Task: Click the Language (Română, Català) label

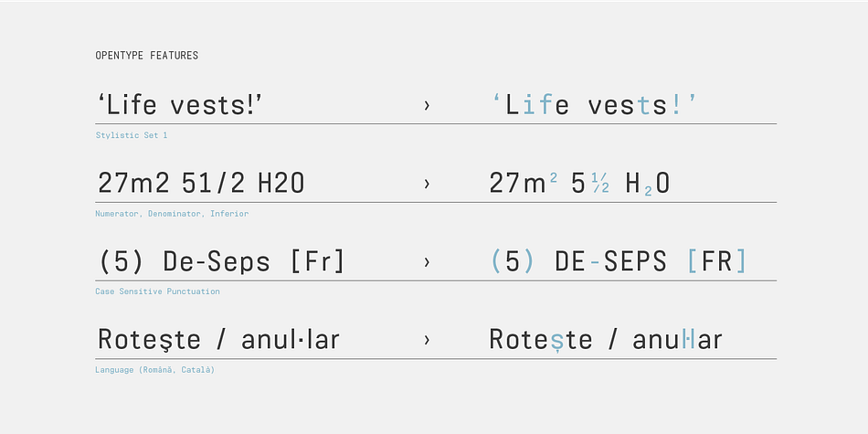Action: click(x=154, y=370)
